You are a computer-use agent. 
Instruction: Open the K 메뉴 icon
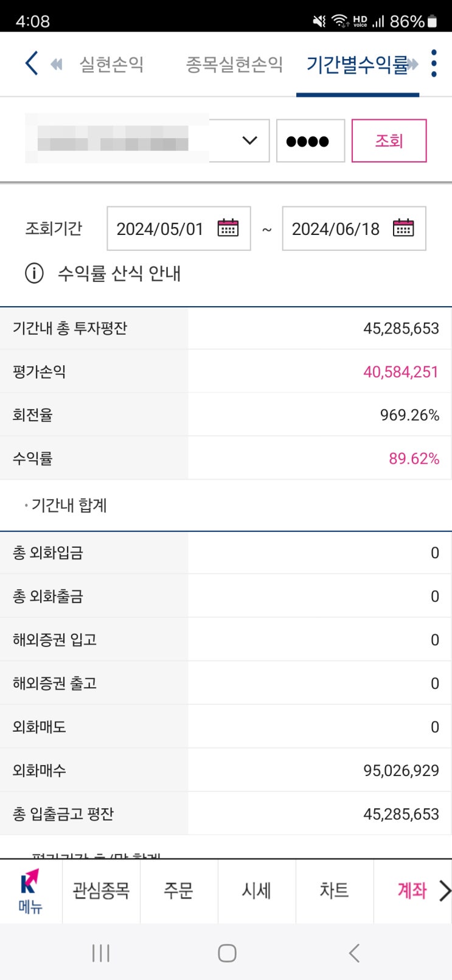(x=30, y=891)
